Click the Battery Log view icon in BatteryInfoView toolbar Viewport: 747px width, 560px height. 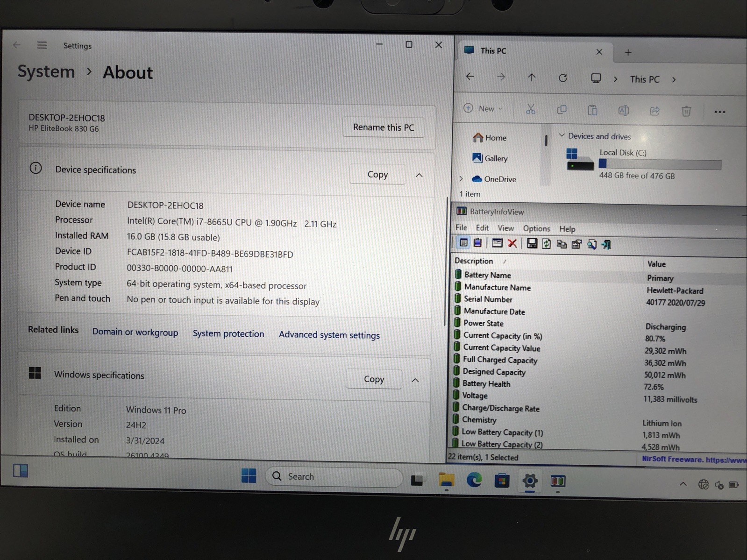click(477, 242)
